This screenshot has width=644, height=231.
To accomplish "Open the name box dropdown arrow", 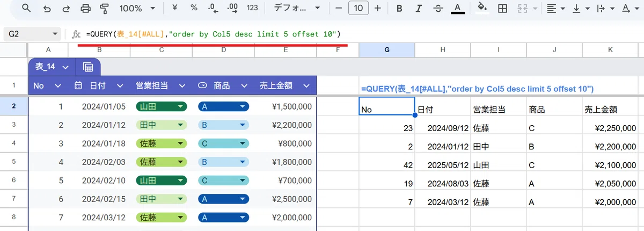I will click(x=55, y=34).
